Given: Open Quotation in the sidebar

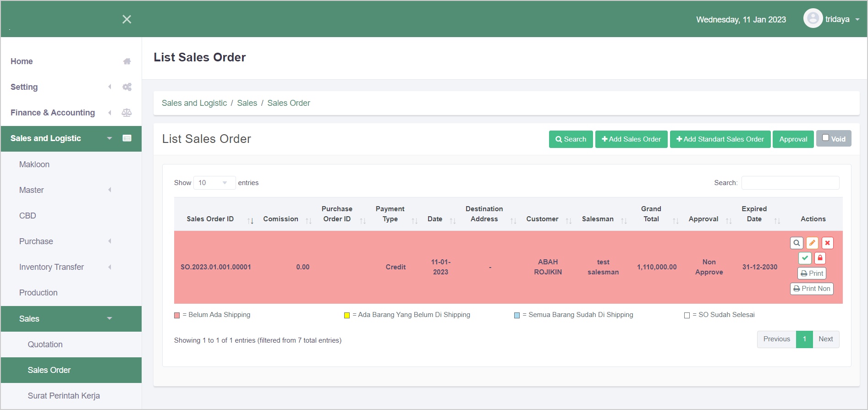Looking at the screenshot, I should pyautogui.click(x=45, y=344).
